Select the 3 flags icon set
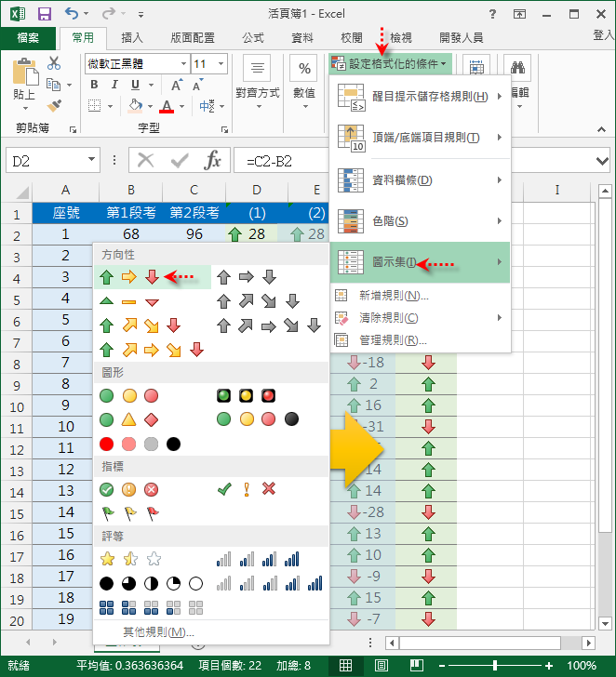Image resolution: width=616 pixels, height=677 pixels. point(129,513)
